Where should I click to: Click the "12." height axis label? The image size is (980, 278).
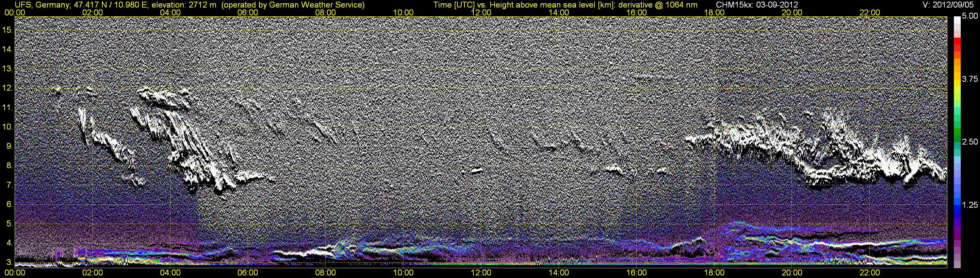[8, 88]
